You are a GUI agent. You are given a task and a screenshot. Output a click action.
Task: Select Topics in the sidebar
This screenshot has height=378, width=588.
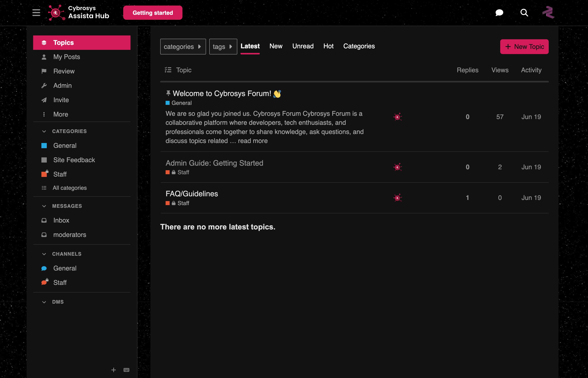click(x=82, y=43)
